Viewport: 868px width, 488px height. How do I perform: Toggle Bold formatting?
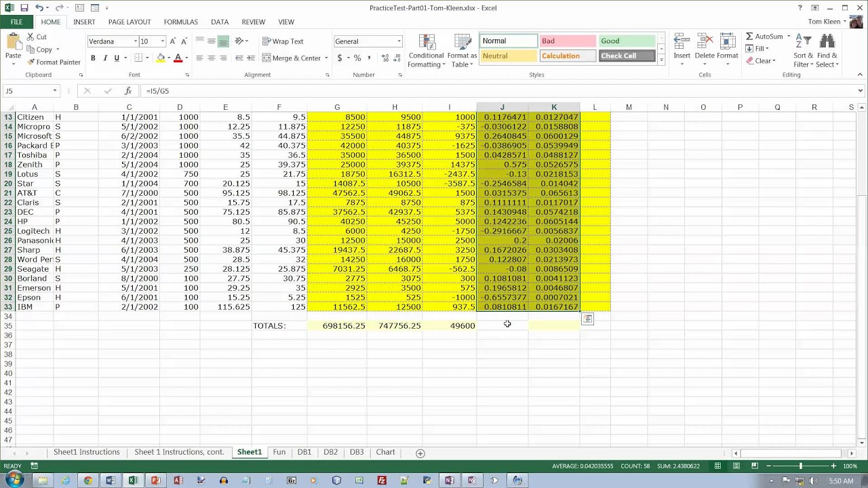[x=93, y=58]
